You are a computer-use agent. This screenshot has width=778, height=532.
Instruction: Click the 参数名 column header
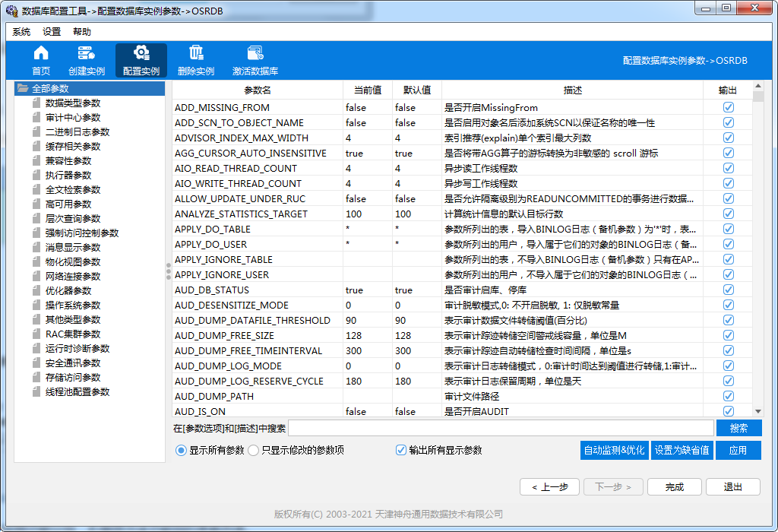pyautogui.click(x=257, y=90)
